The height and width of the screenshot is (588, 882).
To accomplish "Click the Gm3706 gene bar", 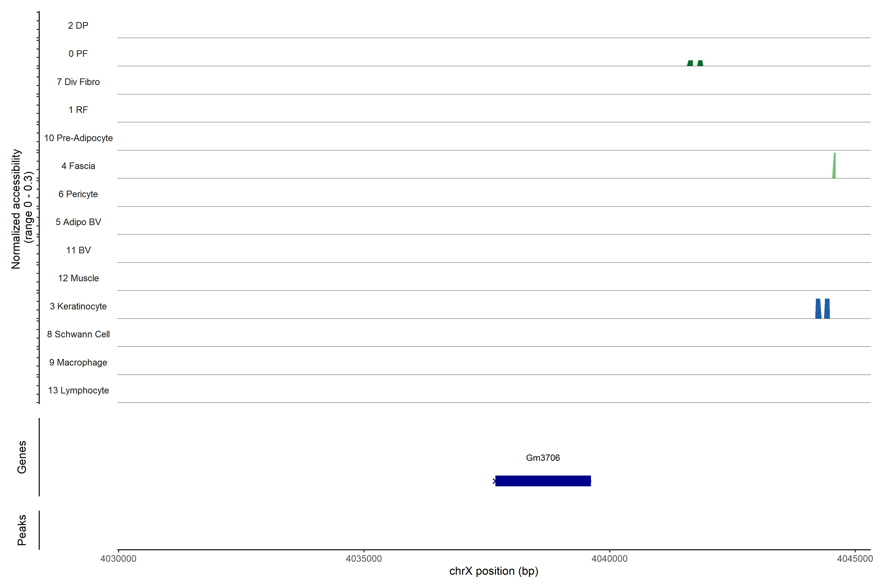I will coord(543,481).
